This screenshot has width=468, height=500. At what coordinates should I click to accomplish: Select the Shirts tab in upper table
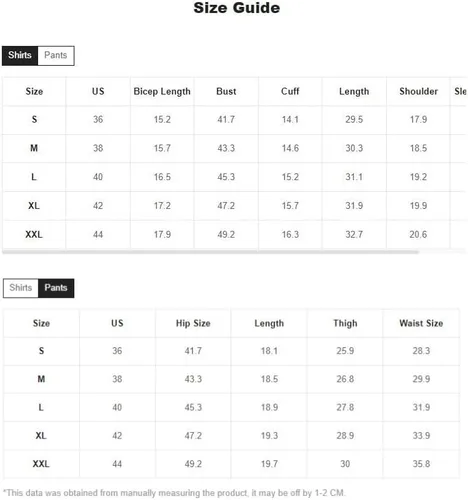pos(20,55)
